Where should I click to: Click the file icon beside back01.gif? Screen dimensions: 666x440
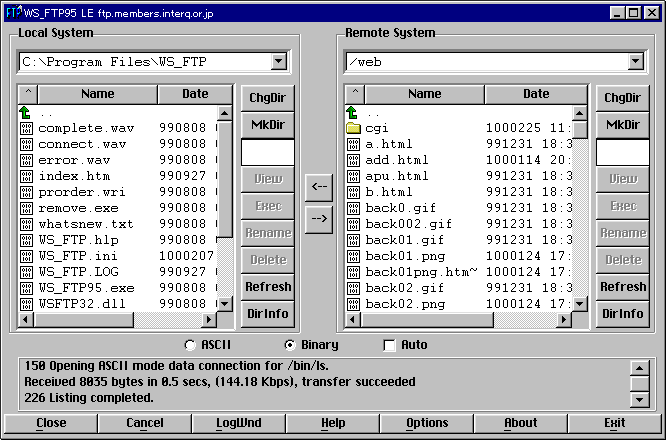[x=353, y=240]
